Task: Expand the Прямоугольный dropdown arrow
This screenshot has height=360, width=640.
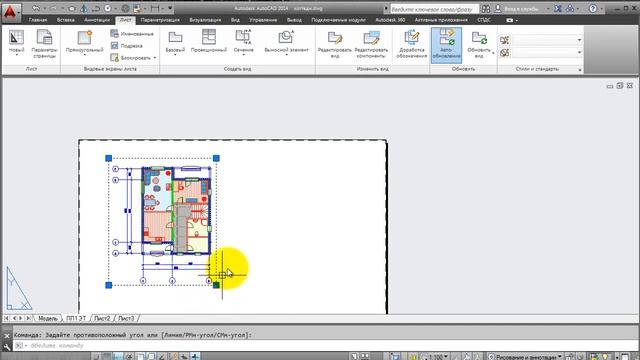Action: pyautogui.click(x=84, y=55)
